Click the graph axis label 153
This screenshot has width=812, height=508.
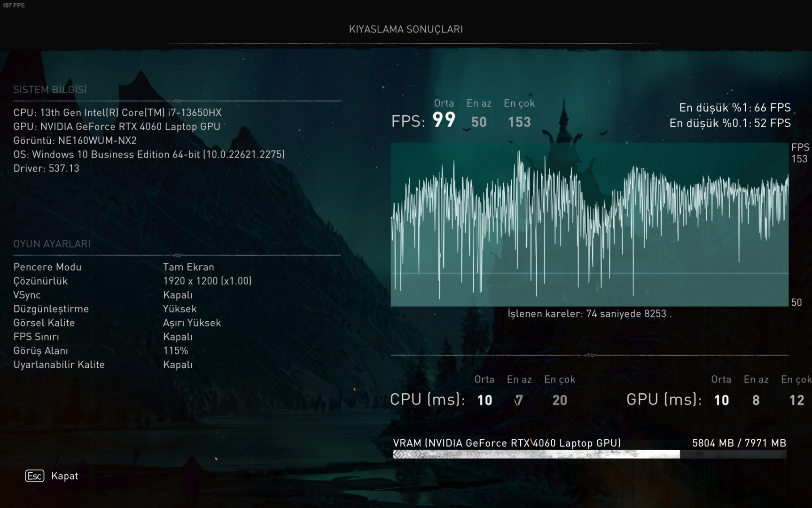799,159
